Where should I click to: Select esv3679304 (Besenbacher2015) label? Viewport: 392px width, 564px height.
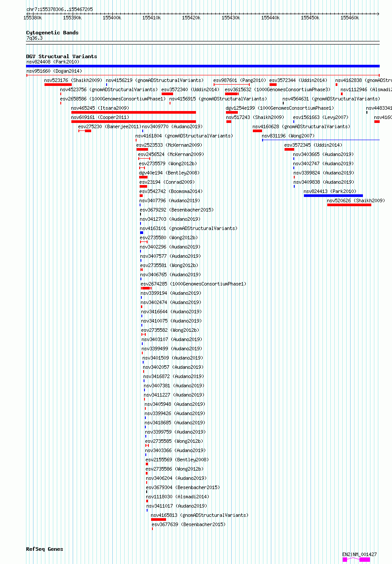[183, 487]
